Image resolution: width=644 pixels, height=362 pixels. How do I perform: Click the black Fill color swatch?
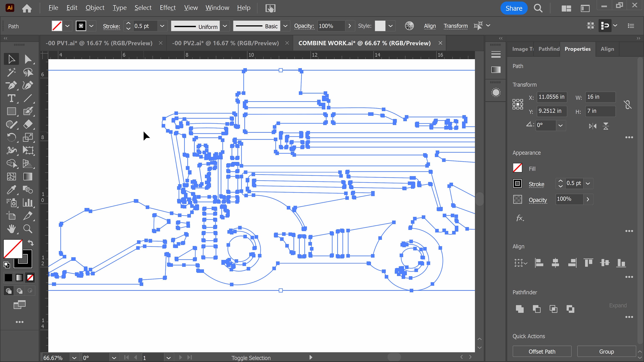(x=9, y=277)
